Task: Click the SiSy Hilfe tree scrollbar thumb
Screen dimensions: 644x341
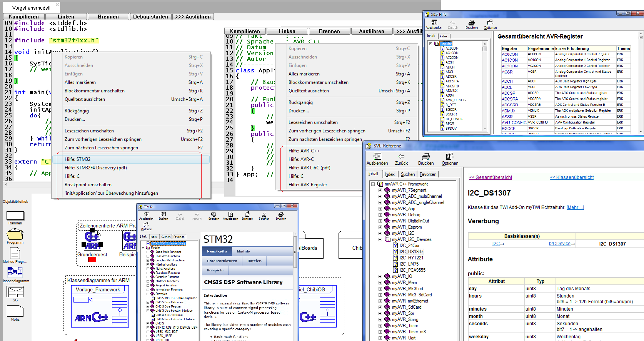Action: (485, 48)
